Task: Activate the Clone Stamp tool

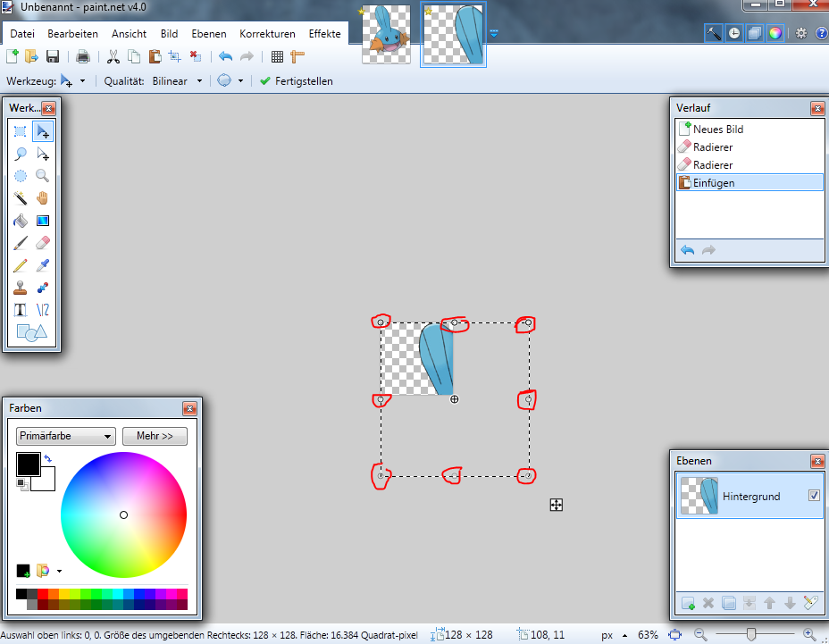Action: pos(20,288)
